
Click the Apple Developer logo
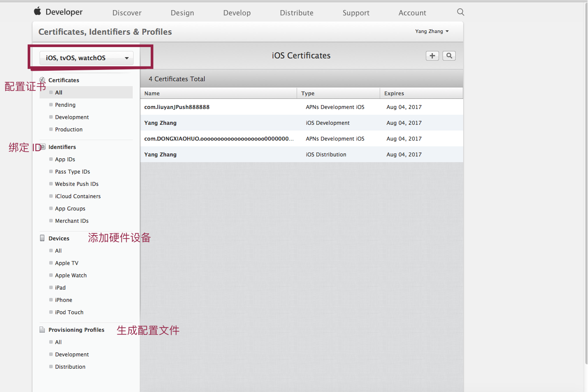tap(58, 12)
